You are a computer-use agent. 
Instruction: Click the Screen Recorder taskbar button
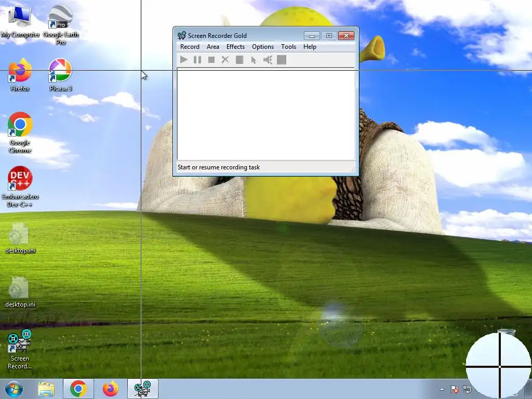point(142,389)
